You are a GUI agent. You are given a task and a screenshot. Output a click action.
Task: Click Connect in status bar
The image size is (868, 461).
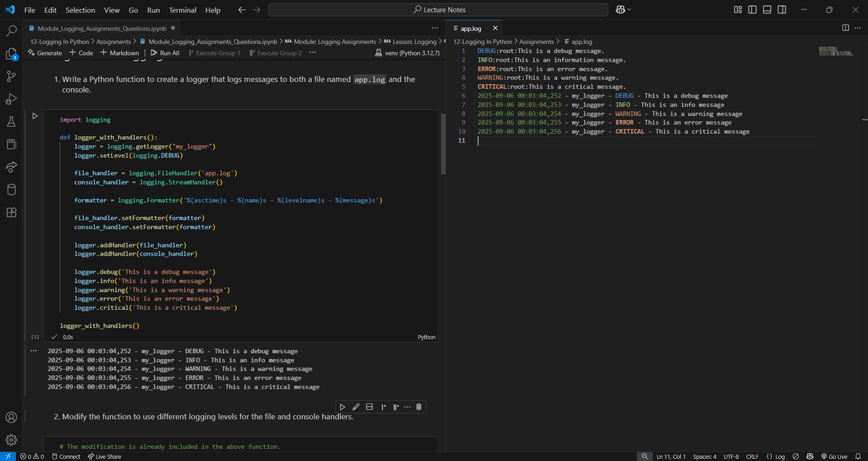coord(66,457)
